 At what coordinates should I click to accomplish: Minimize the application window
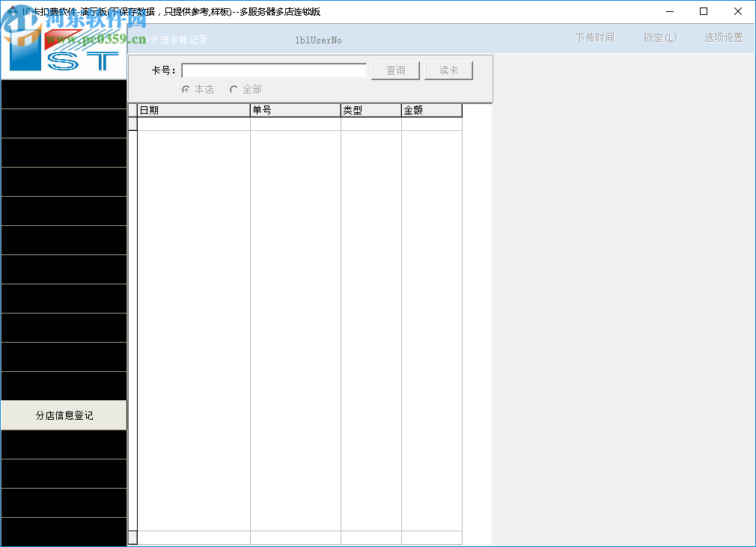point(670,11)
